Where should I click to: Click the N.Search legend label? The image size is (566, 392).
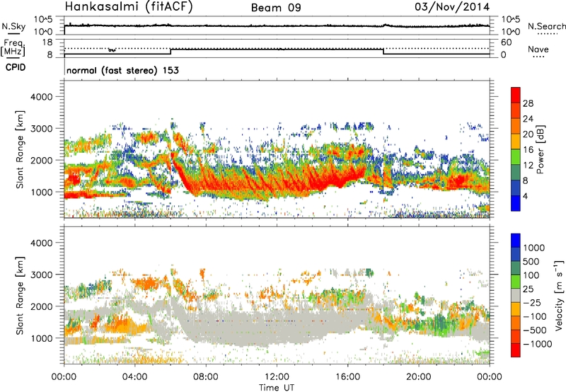coord(546,26)
